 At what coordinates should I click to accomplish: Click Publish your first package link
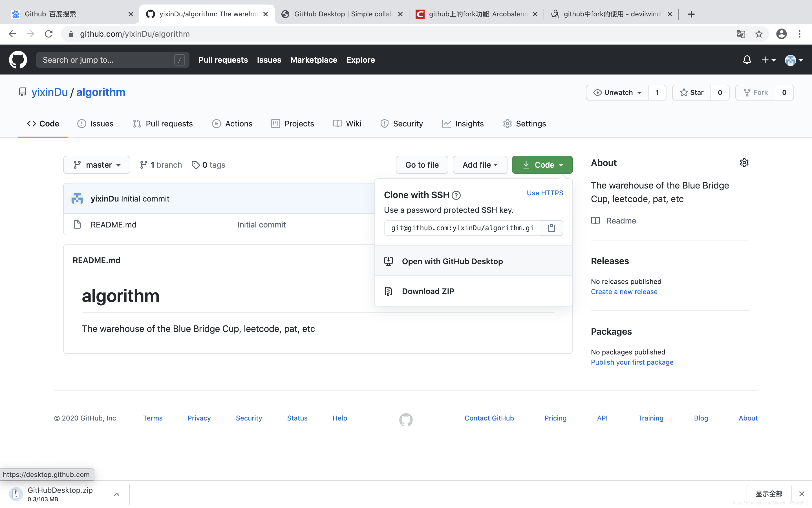[x=632, y=362]
